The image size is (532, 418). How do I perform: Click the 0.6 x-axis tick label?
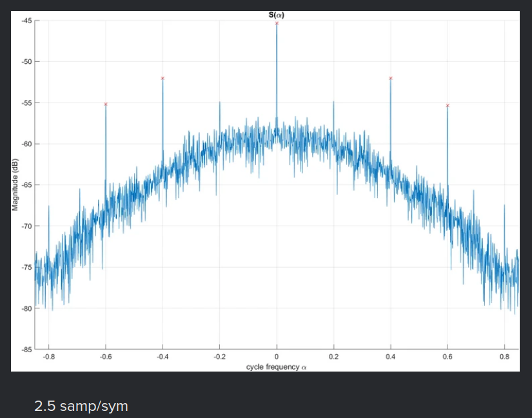point(448,356)
